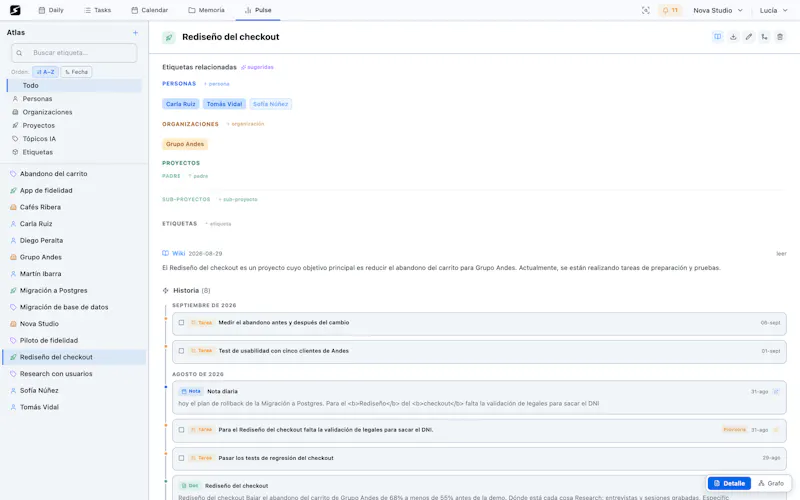The width and height of the screenshot is (800, 500).
Task: Open the Memoria tab
Action: (x=206, y=10)
